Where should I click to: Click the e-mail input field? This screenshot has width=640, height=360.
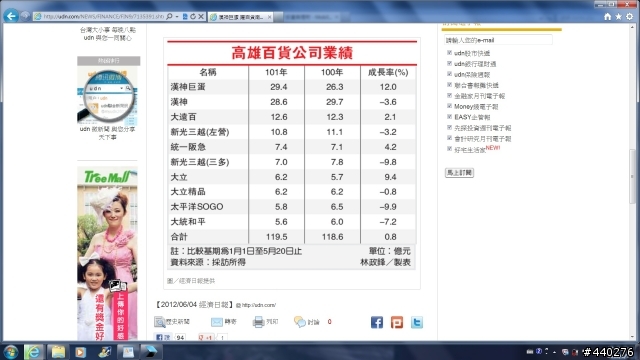click(498, 40)
